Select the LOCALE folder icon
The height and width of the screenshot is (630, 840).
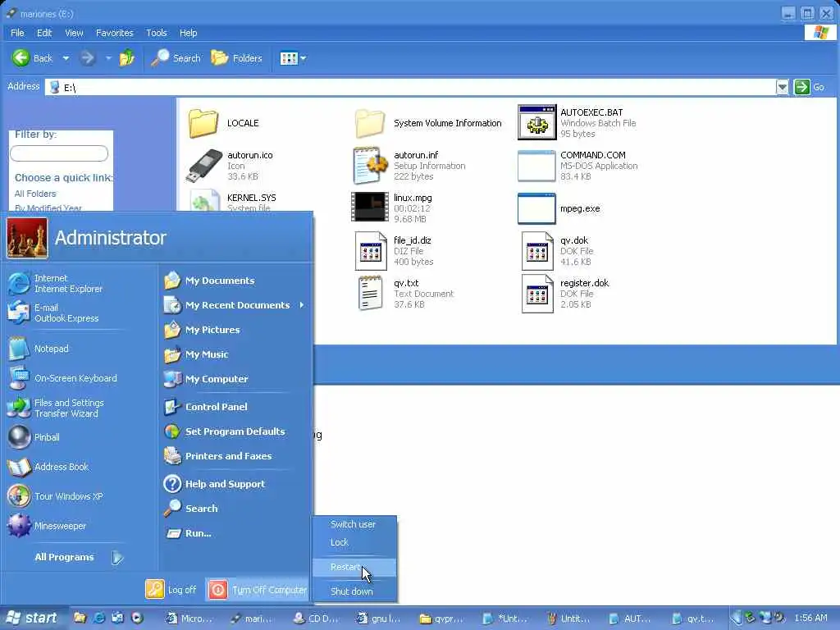click(203, 123)
